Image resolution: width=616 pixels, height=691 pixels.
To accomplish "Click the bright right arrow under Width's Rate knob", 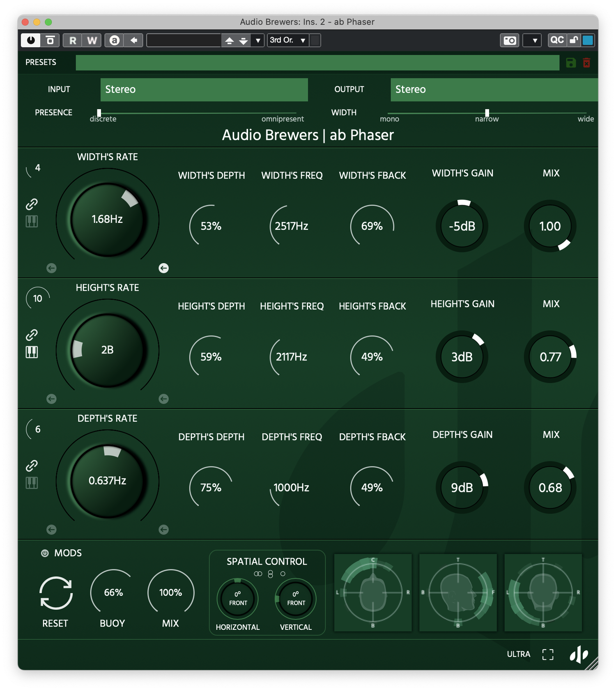I will pyautogui.click(x=163, y=268).
